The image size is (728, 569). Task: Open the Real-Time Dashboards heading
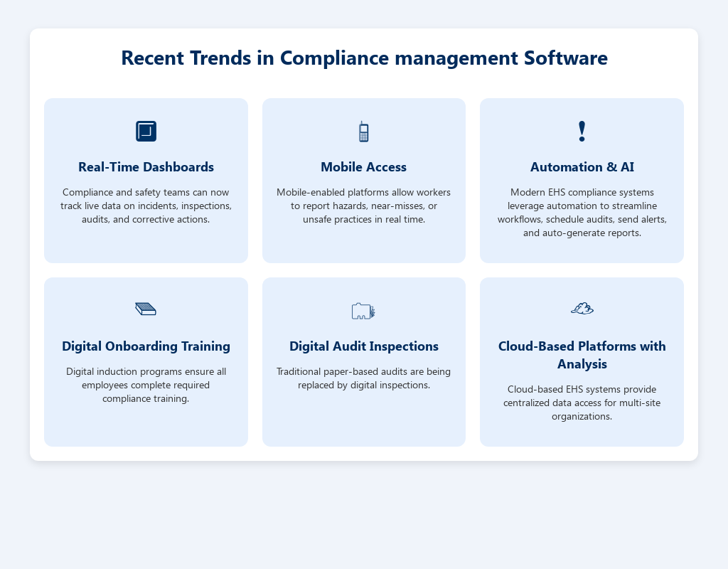point(146,167)
